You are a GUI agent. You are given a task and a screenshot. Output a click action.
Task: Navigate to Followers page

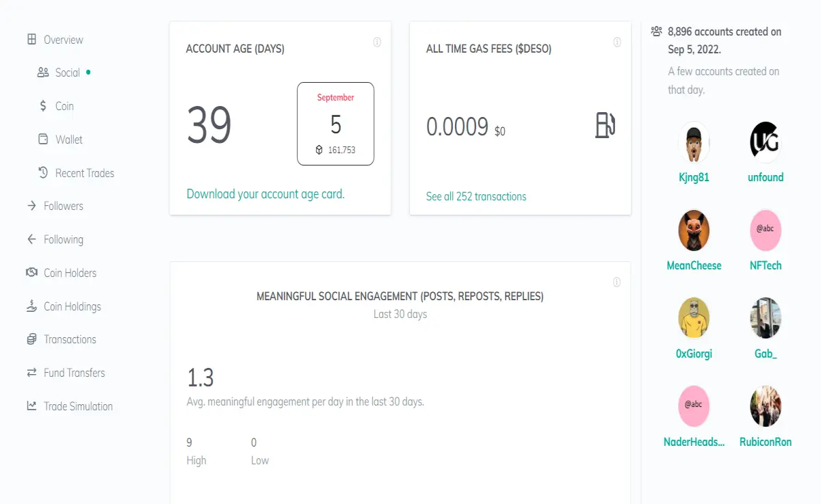point(64,206)
